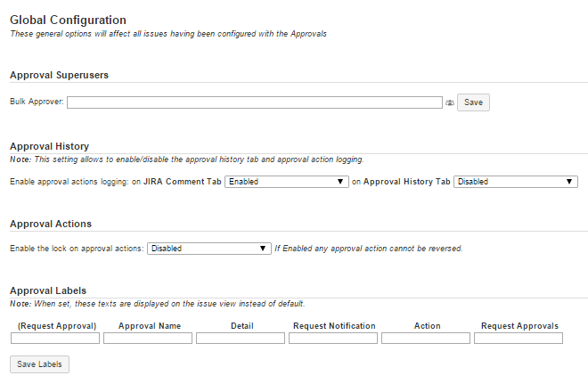Click the Approval Superusers section heading

(x=59, y=75)
